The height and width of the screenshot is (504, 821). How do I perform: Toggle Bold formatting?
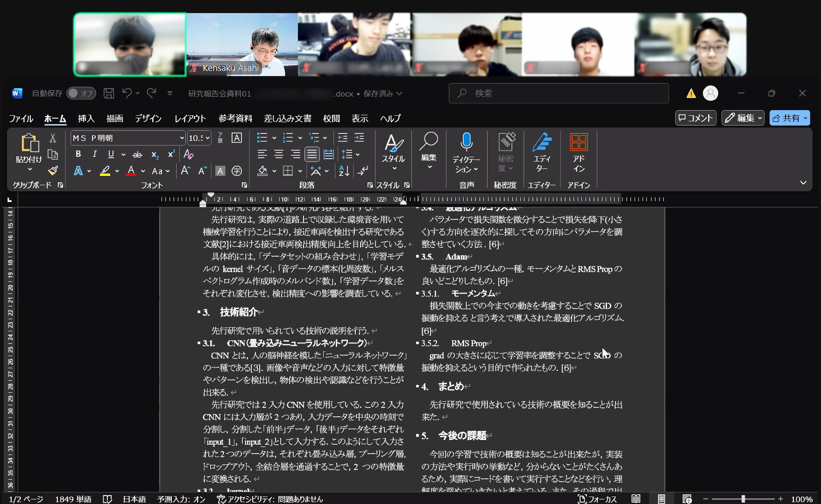pos(78,154)
